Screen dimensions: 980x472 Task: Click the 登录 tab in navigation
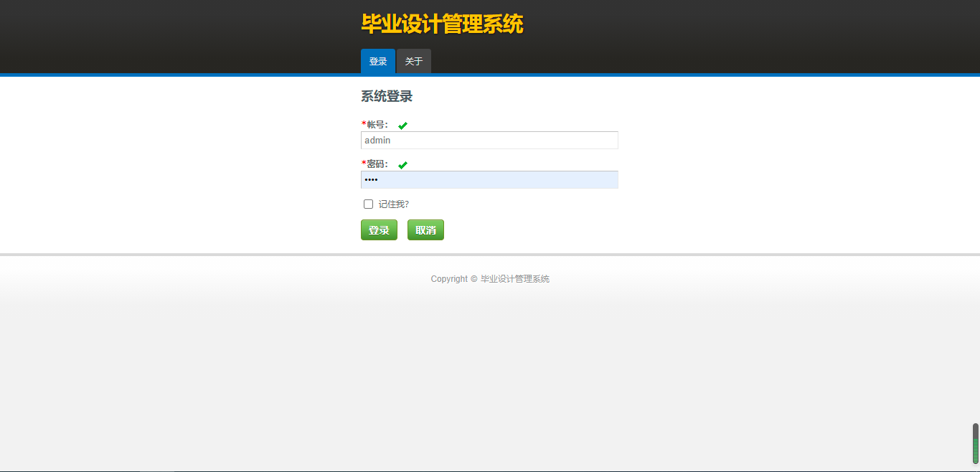(x=378, y=61)
